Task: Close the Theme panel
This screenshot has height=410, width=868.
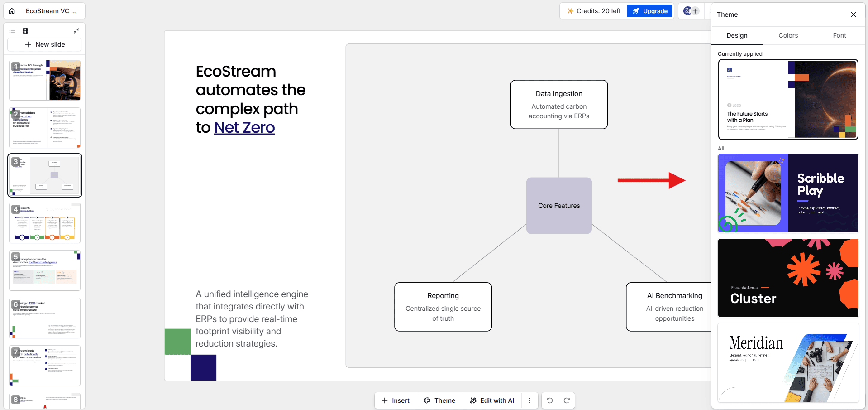Action: 854,14
